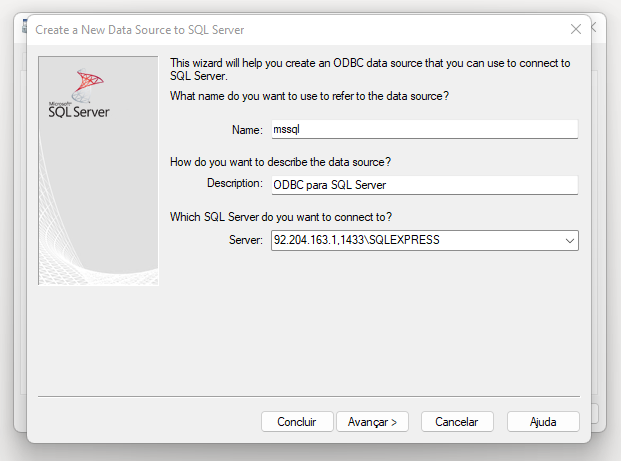Image resolution: width=621 pixels, height=461 pixels.
Task: Click the dialog title 'Create a New Data Source to SQL Server'
Action: pyautogui.click(x=139, y=30)
